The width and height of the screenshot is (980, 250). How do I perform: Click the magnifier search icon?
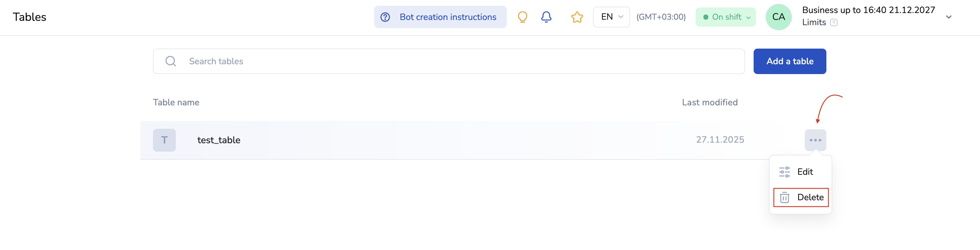click(171, 61)
